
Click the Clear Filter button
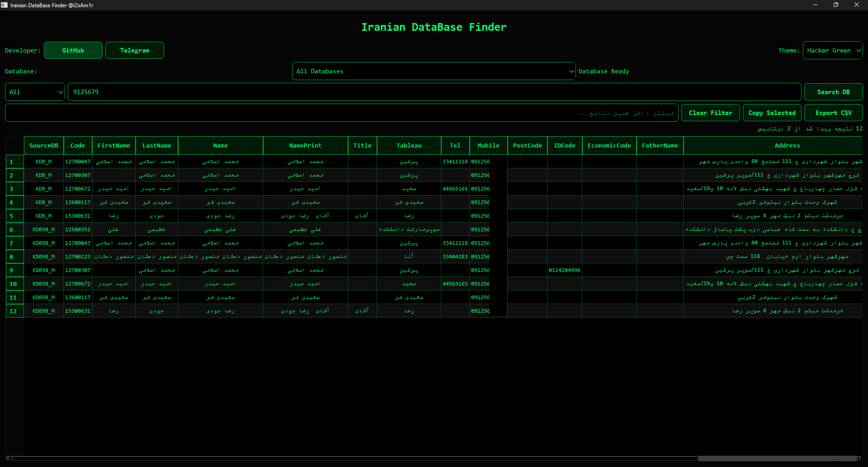click(x=711, y=113)
